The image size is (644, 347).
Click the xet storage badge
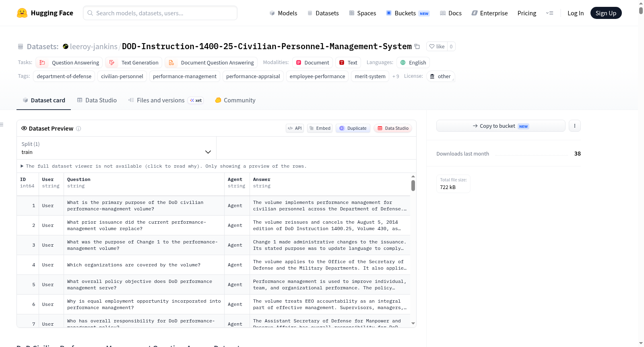point(196,100)
